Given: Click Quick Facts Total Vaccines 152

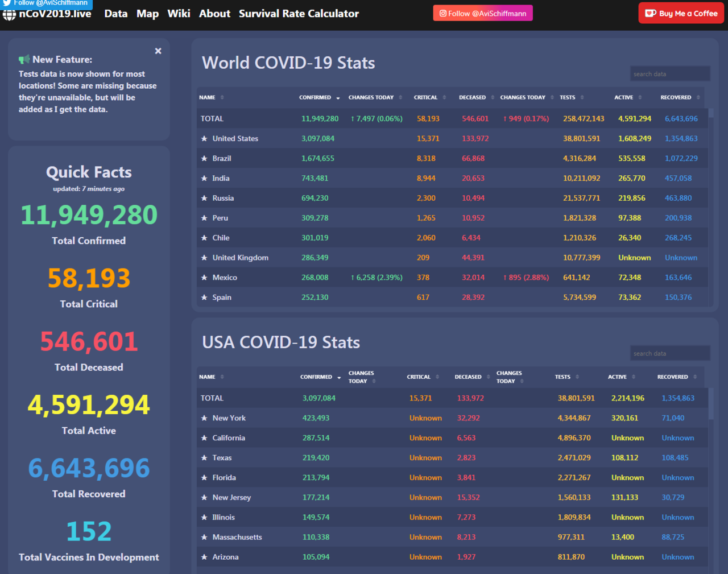Looking at the screenshot, I should click(89, 531).
